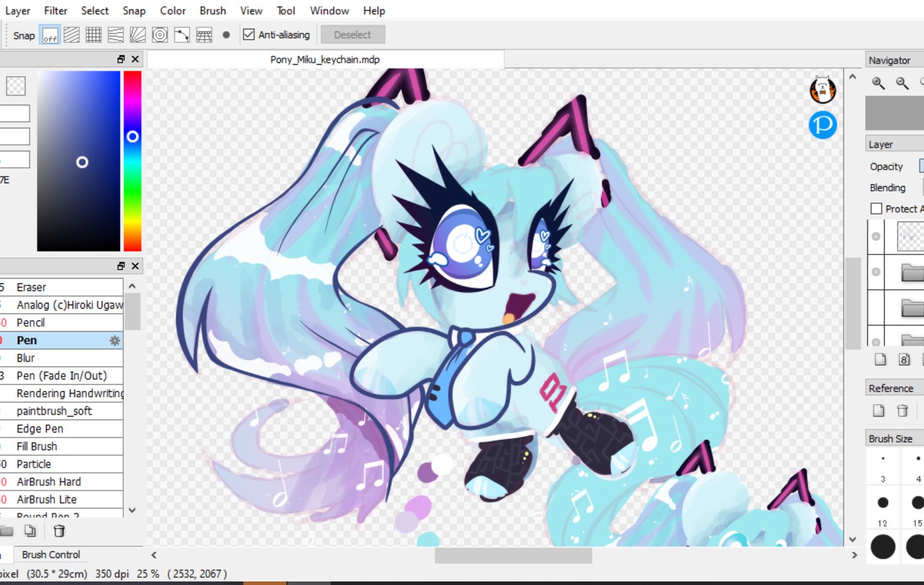Open the Snap menu
Image resolution: width=924 pixels, height=585 pixels.
(134, 11)
